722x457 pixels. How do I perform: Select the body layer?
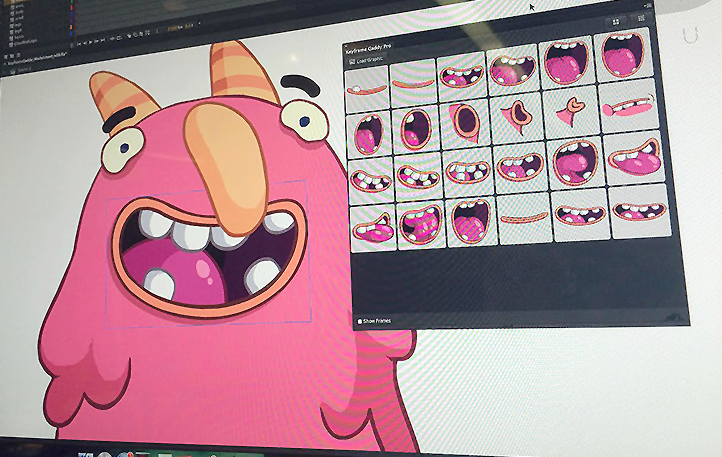click(19, 12)
